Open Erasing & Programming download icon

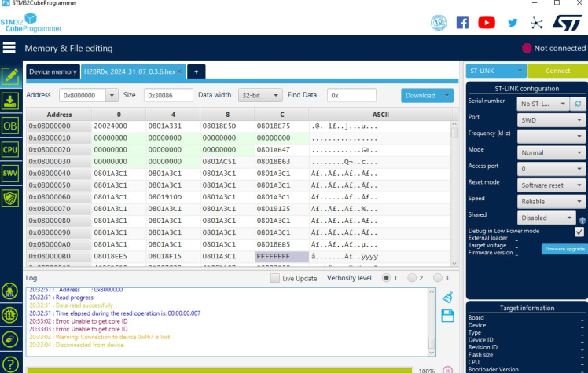(10, 101)
